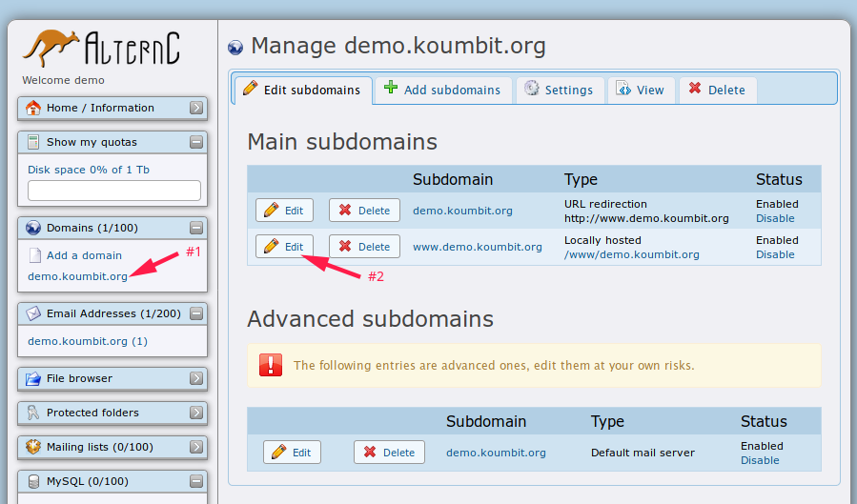Disable the URL redirection demo.koumbit.org subdomain
The width and height of the screenshot is (857, 504).
point(774,218)
